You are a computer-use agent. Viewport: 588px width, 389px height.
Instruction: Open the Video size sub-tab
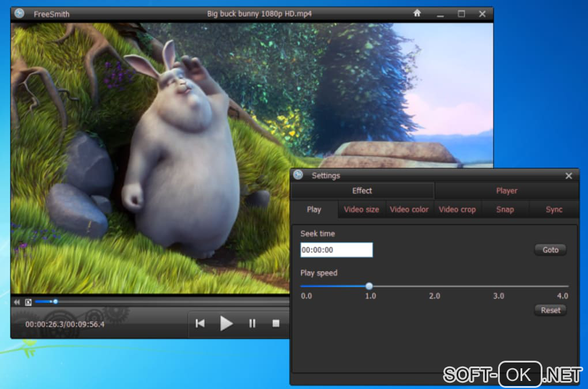click(x=361, y=210)
